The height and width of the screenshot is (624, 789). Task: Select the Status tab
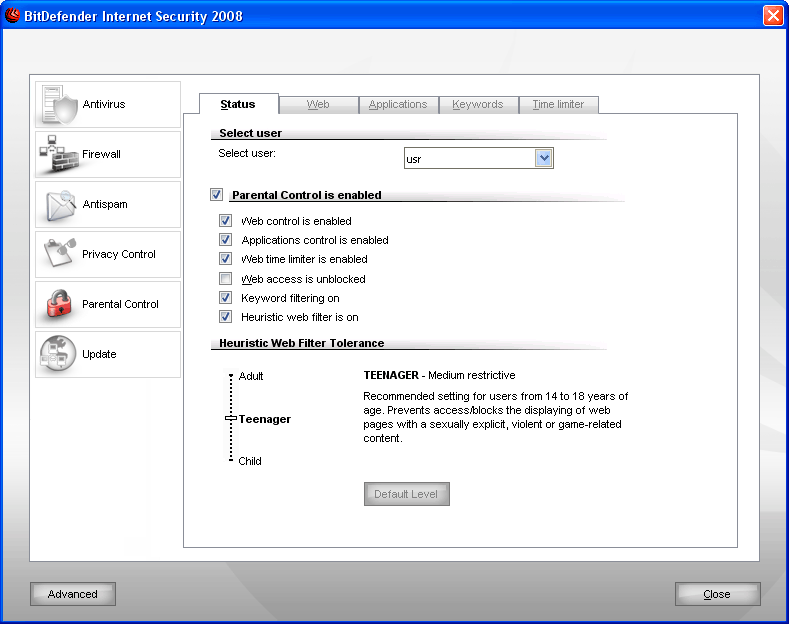(x=238, y=104)
